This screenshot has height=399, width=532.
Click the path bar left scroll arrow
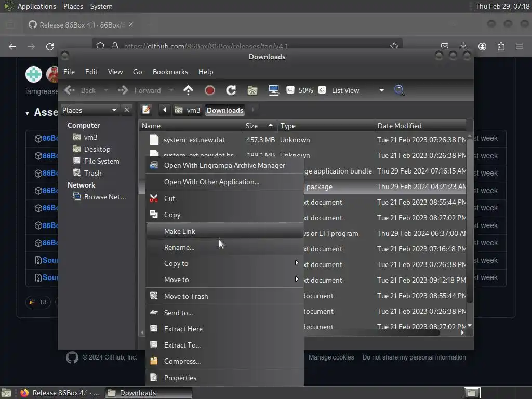tap(165, 110)
